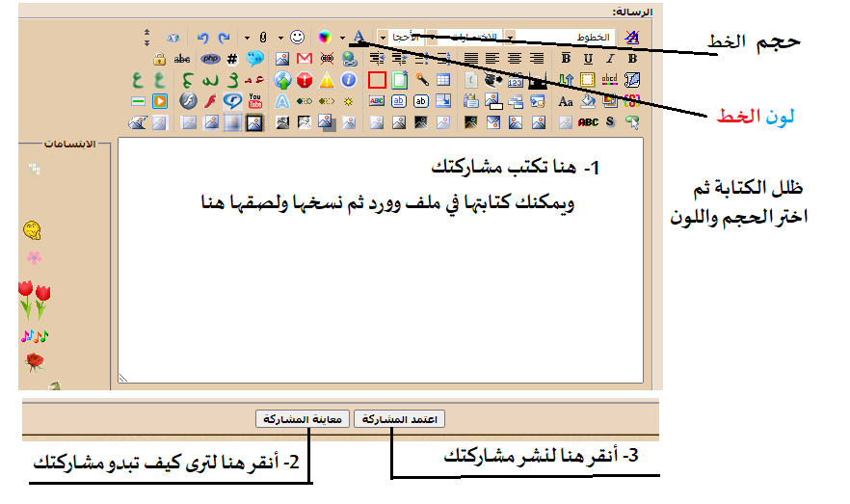
Task: Click the yellow sun icon
Action: click(x=348, y=101)
